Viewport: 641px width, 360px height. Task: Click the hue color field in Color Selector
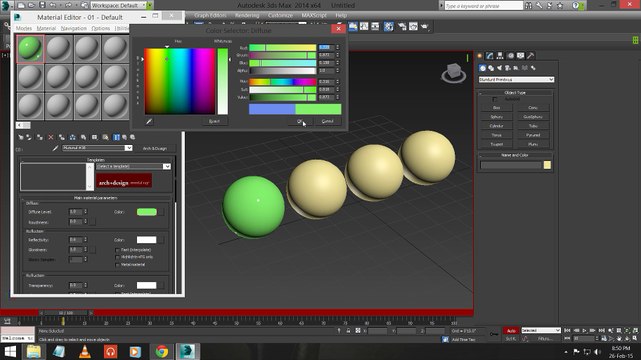tap(179, 81)
